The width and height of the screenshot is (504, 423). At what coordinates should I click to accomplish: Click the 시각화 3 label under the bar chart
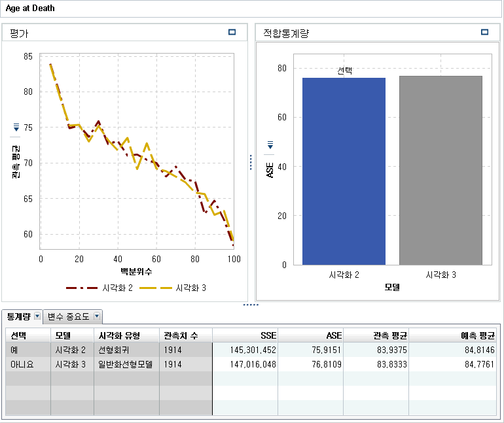coord(441,275)
